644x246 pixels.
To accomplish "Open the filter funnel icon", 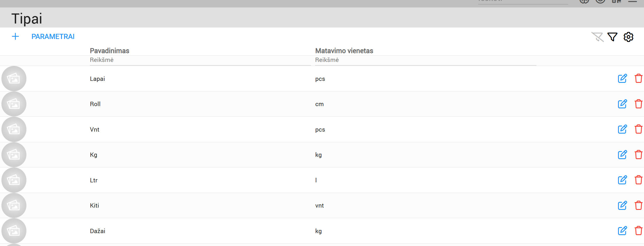I will click(x=612, y=37).
